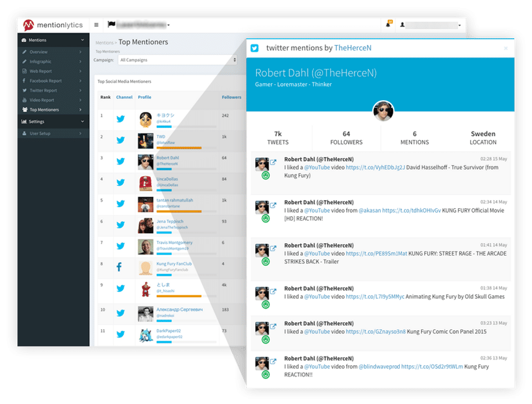Open external link icon for 01:38 14 May tweet

[x=273, y=291]
